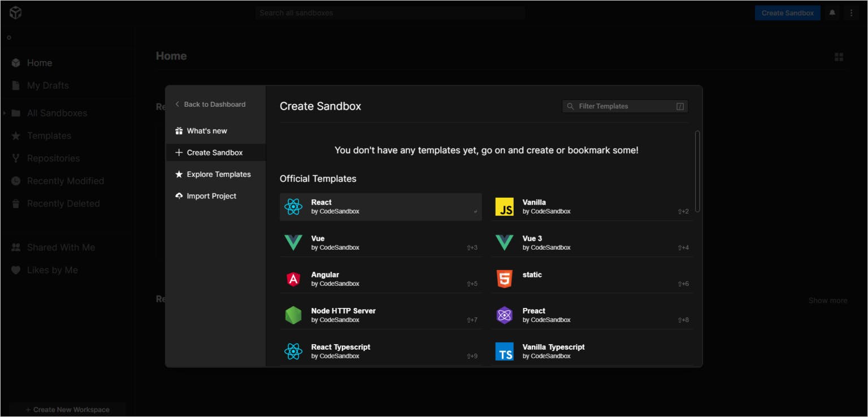Open the three-dot options menu
This screenshot has height=417, width=868.
851,12
